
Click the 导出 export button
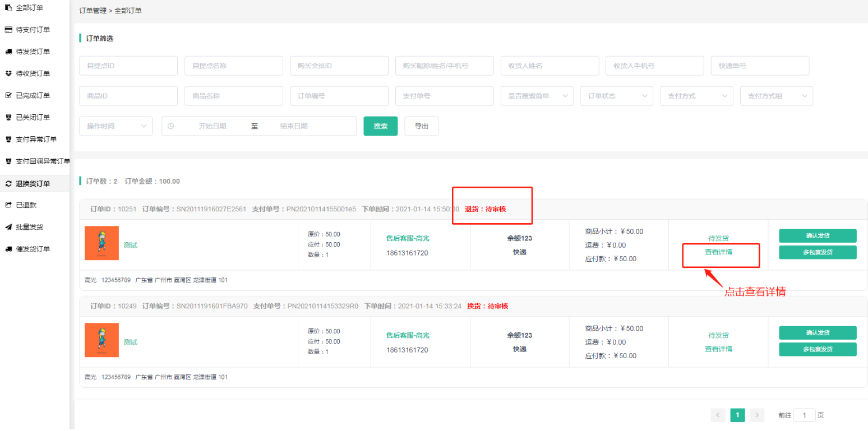point(421,126)
